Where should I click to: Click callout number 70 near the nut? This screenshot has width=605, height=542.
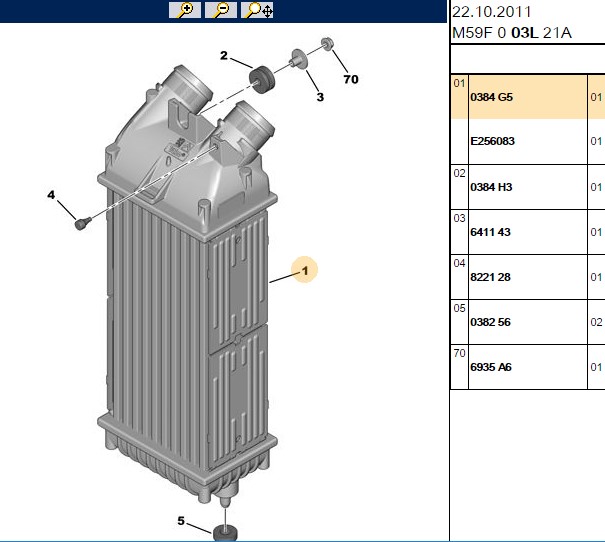(351, 79)
